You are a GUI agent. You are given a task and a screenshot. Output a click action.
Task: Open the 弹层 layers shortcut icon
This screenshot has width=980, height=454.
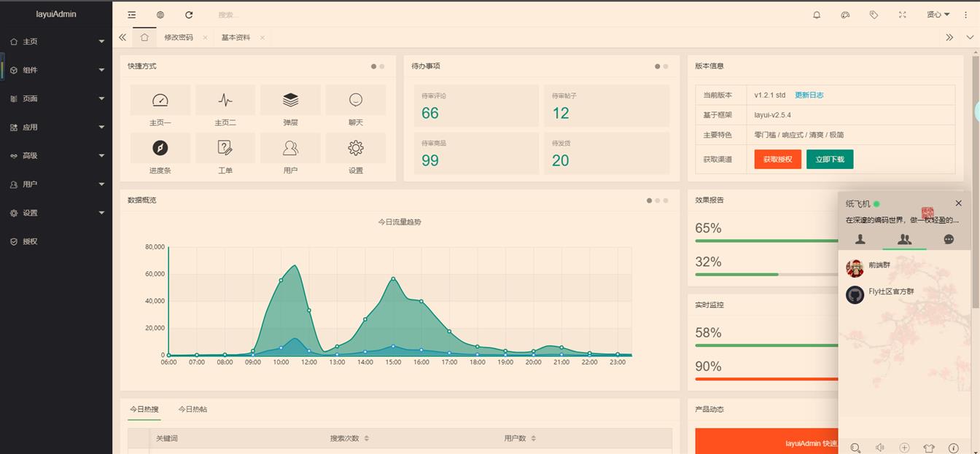[290, 100]
